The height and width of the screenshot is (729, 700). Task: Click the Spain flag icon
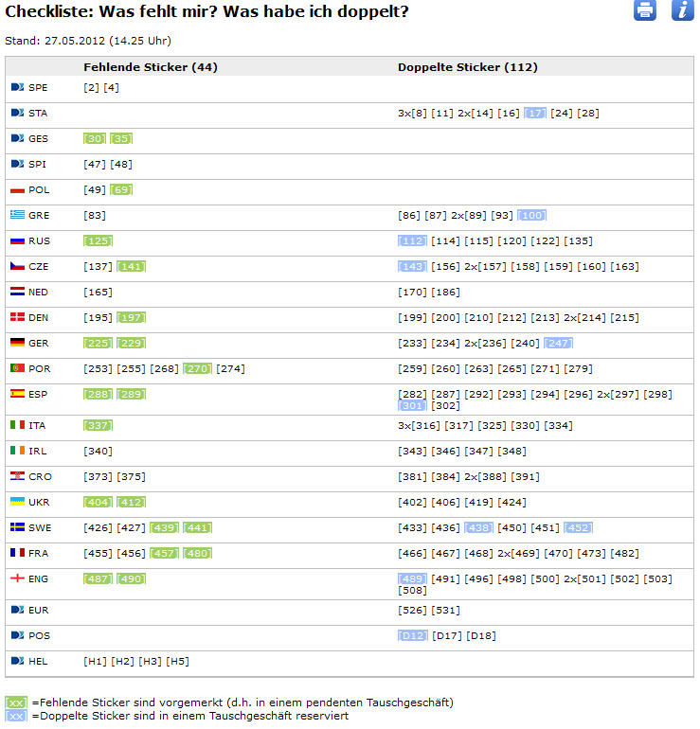point(17,393)
